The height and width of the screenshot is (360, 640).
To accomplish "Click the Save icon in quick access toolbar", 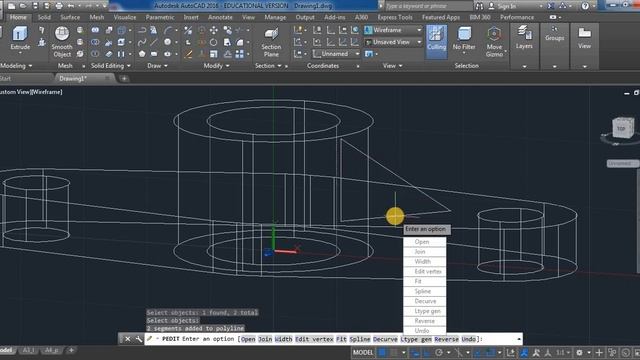I will (35, 6).
